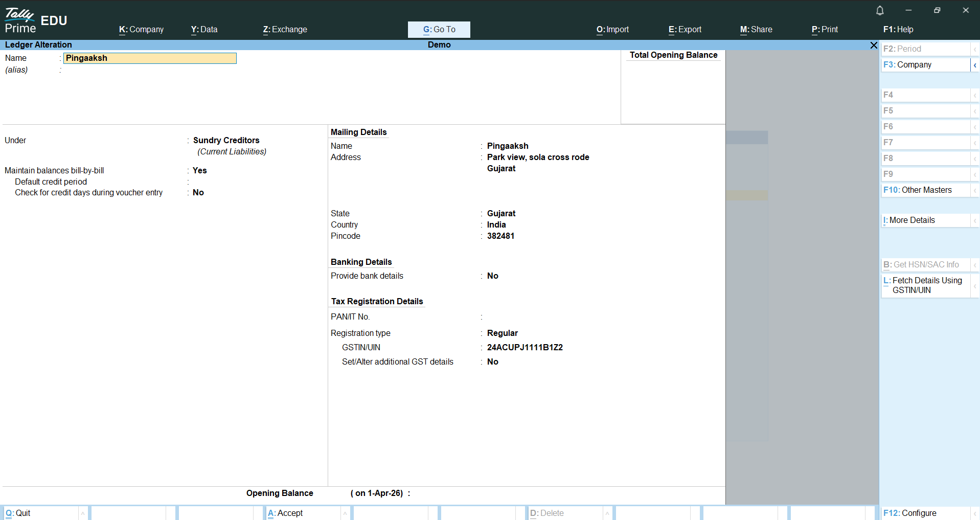The height and width of the screenshot is (520, 980).
Task: Click the State value Gujarat
Action: pyautogui.click(x=501, y=213)
